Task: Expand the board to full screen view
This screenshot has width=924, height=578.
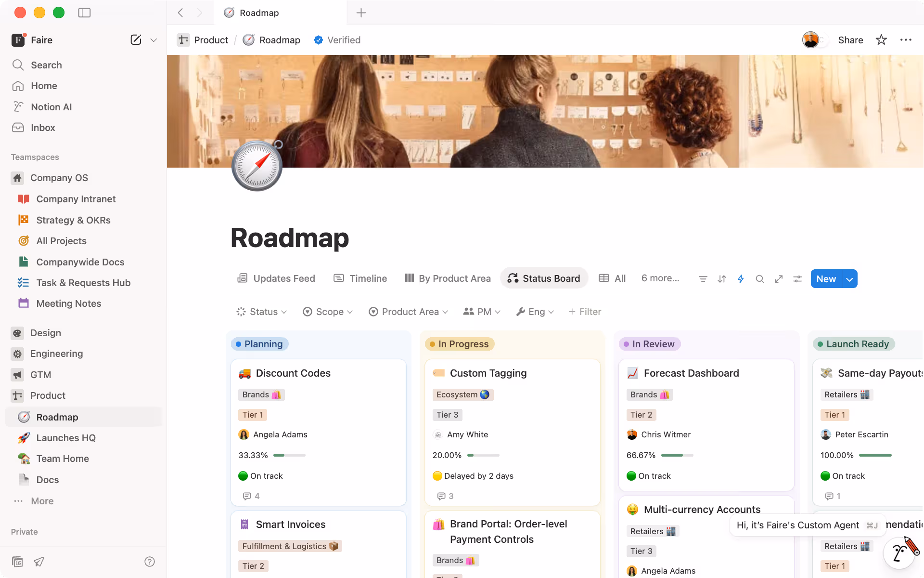Action: pos(779,278)
